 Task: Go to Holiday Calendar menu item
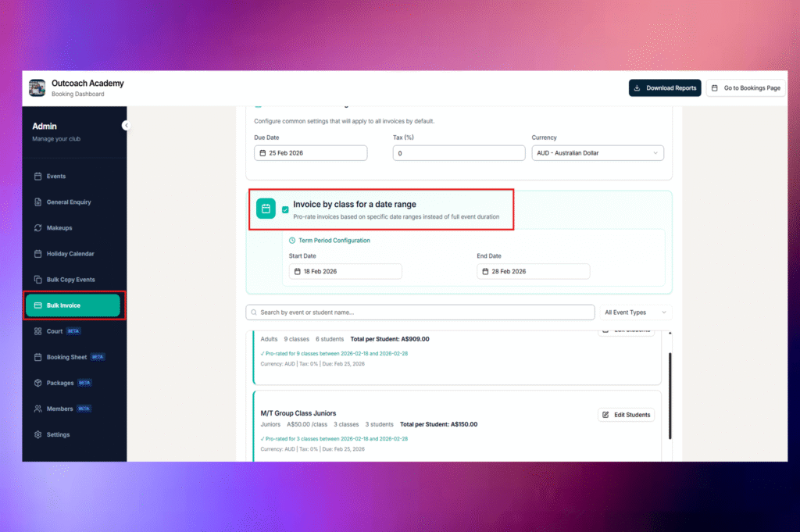(x=70, y=254)
